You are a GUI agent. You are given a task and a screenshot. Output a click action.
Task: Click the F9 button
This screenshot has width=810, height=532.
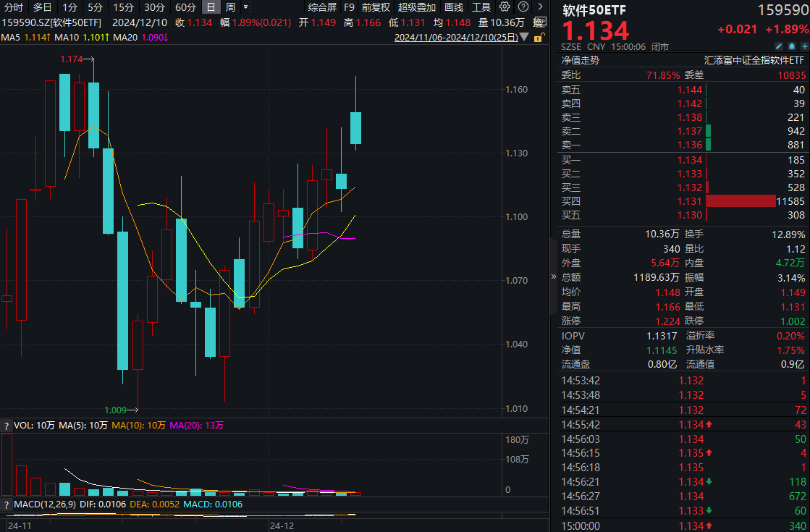(x=350, y=7)
